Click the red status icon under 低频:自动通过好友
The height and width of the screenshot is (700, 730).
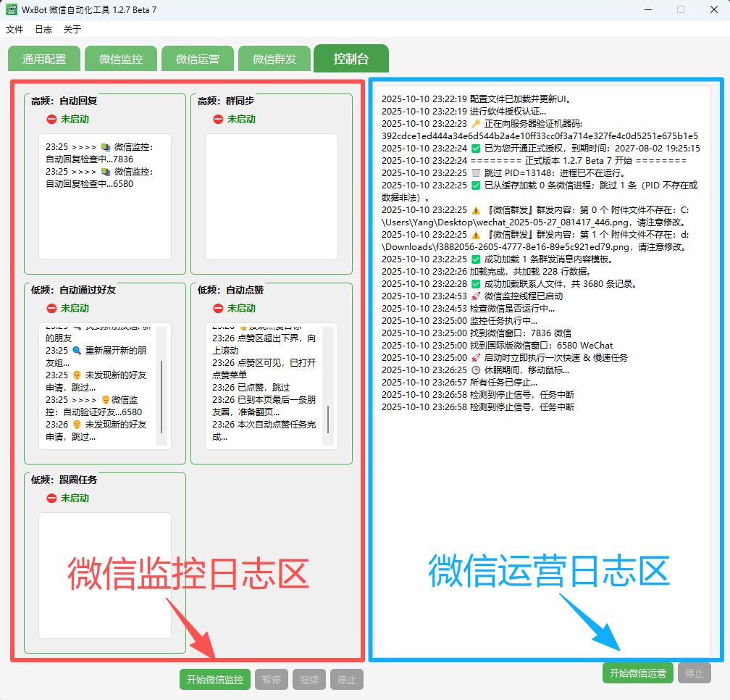(x=51, y=308)
